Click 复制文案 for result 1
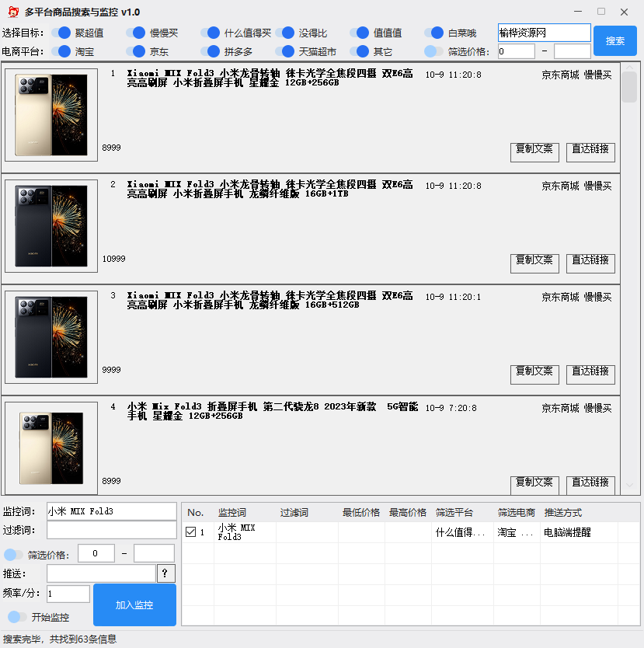The height and width of the screenshot is (648, 644). click(534, 152)
